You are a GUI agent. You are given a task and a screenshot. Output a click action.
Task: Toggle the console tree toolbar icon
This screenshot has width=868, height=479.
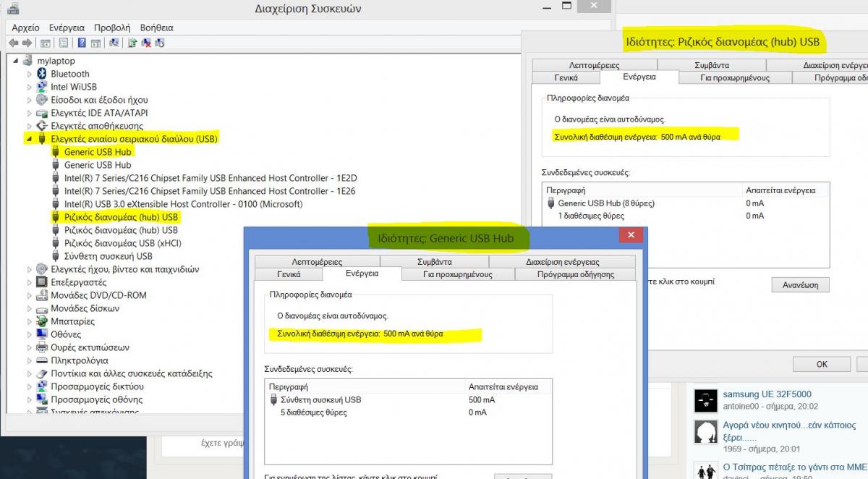(x=46, y=43)
